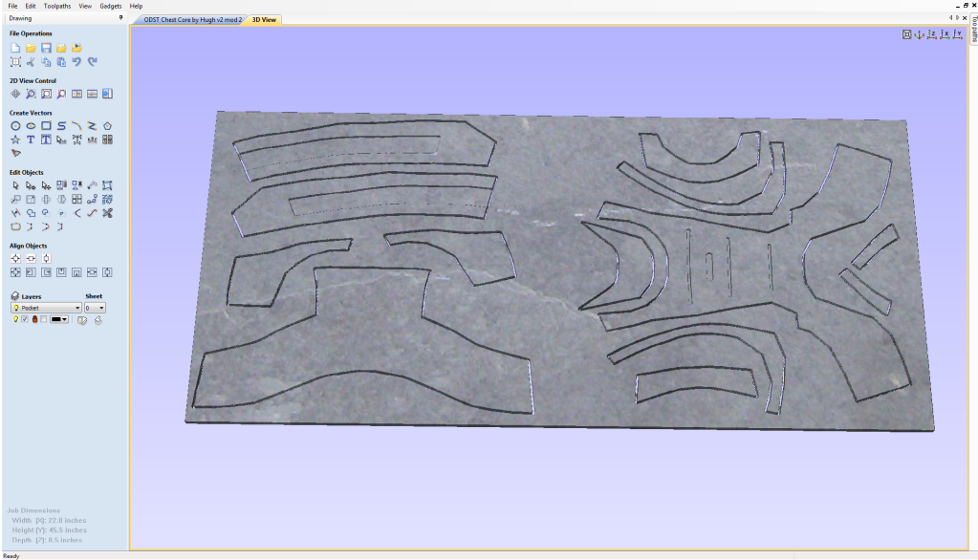978x560 pixels.
Task: Expand the Toolpaths side tab
Action: [973, 28]
